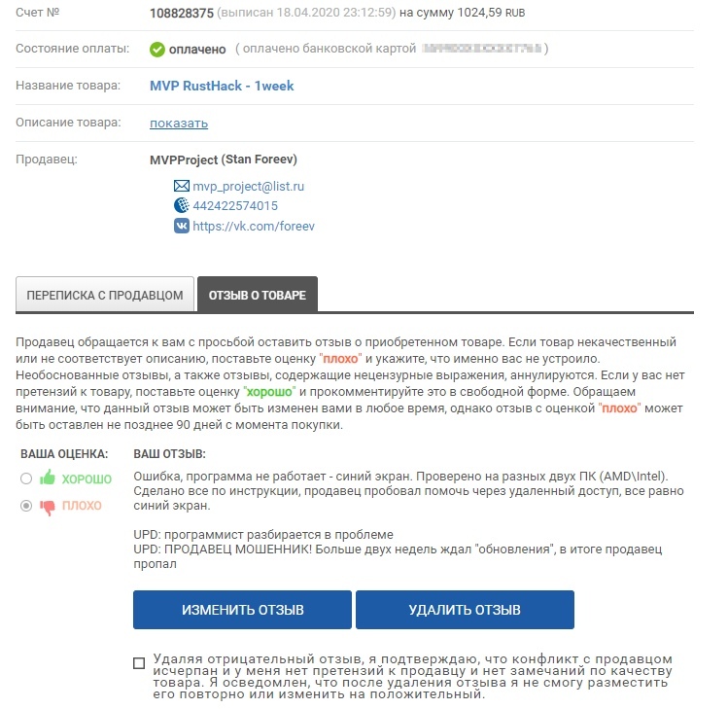
Task: Click the WebMoney ID 442422574015 link
Action: click(x=235, y=205)
